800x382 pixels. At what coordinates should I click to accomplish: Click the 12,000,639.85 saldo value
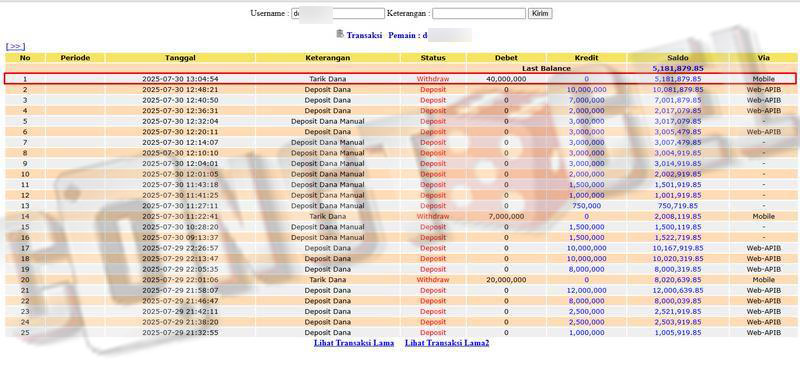pyautogui.click(x=678, y=290)
